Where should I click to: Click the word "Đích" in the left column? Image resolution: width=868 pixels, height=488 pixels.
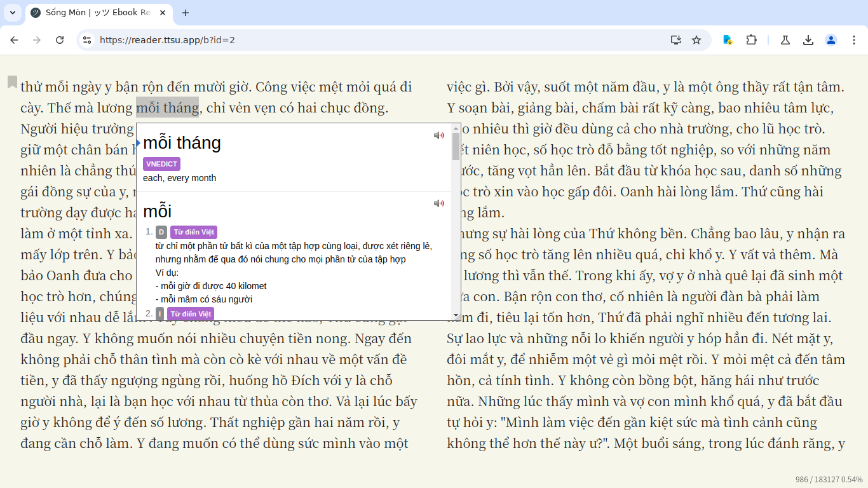point(308,380)
